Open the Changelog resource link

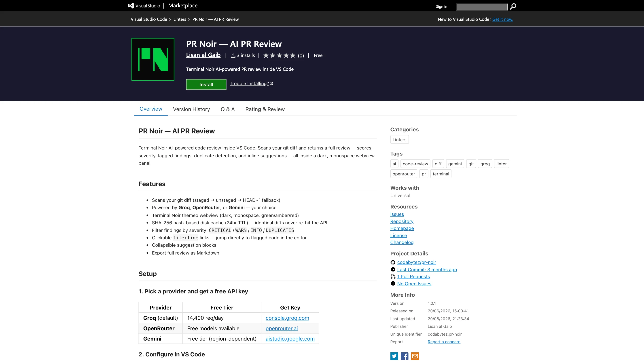click(x=402, y=242)
